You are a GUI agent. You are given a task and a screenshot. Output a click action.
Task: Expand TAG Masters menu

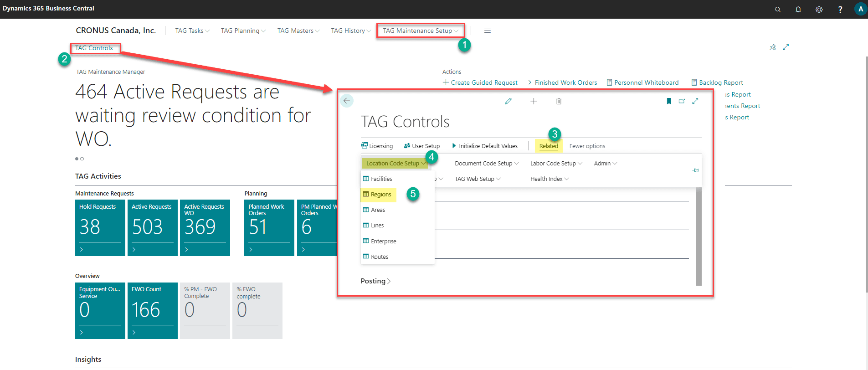tap(298, 31)
